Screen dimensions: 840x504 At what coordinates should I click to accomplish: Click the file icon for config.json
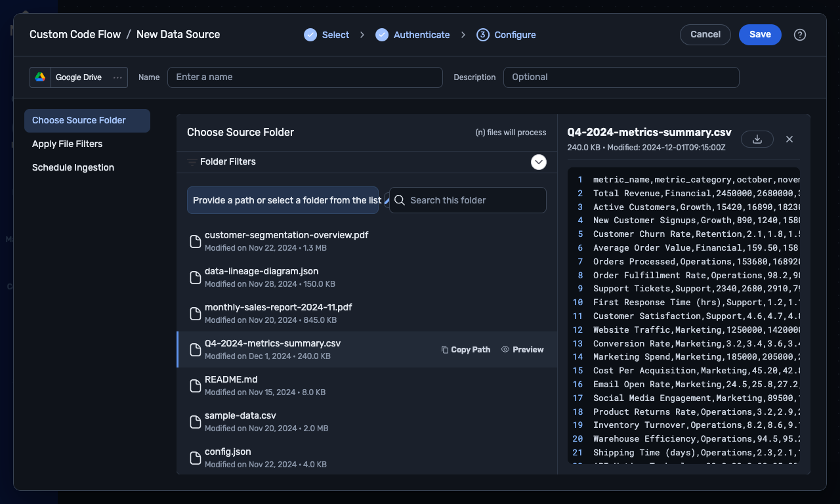pos(195,458)
